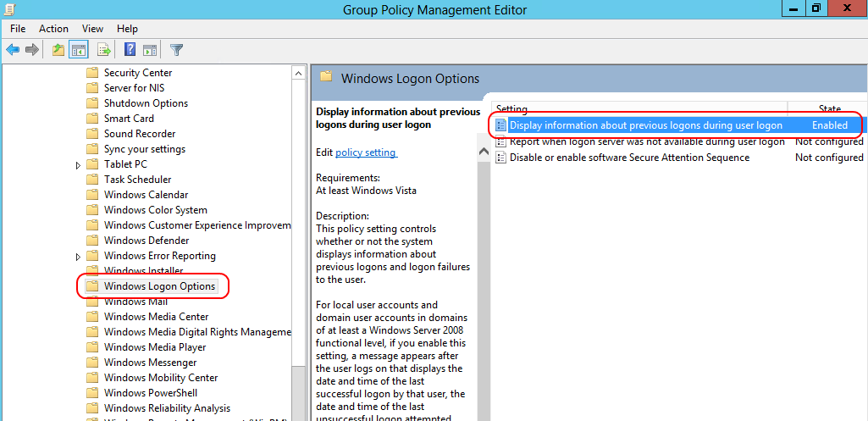868x421 pixels.
Task: Select Windows Media Player in the tree
Action: (154, 347)
